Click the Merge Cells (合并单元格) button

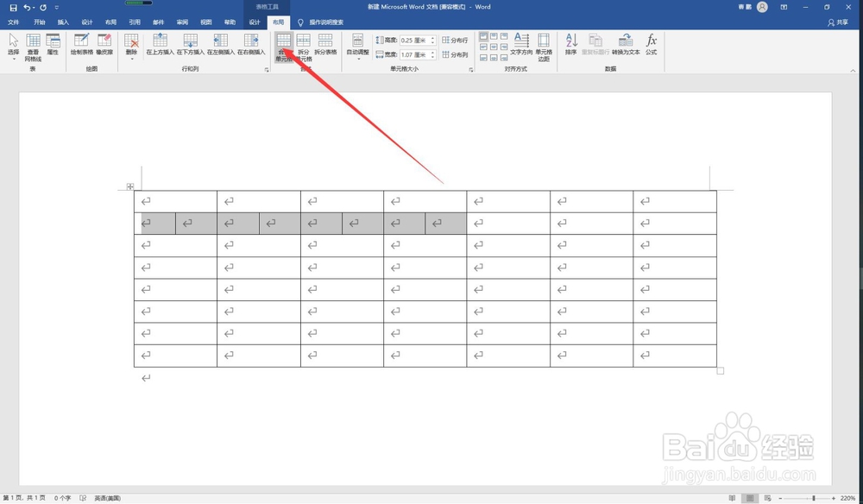(284, 47)
